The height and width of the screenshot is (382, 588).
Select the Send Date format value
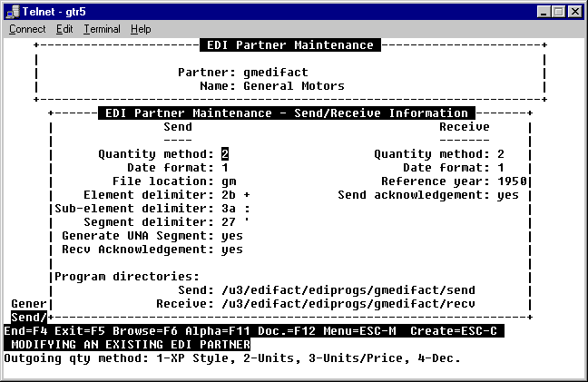(225, 168)
